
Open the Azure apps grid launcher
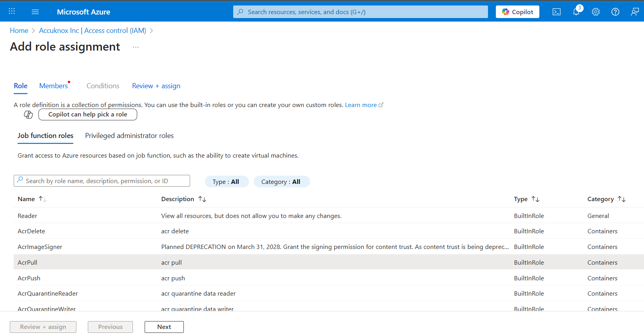pyautogui.click(x=12, y=11)
